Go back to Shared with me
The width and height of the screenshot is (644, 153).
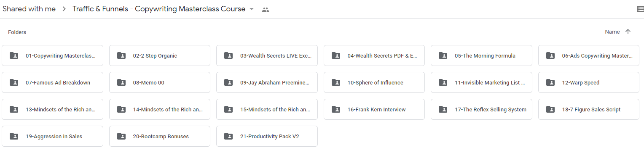coord(29,9)
